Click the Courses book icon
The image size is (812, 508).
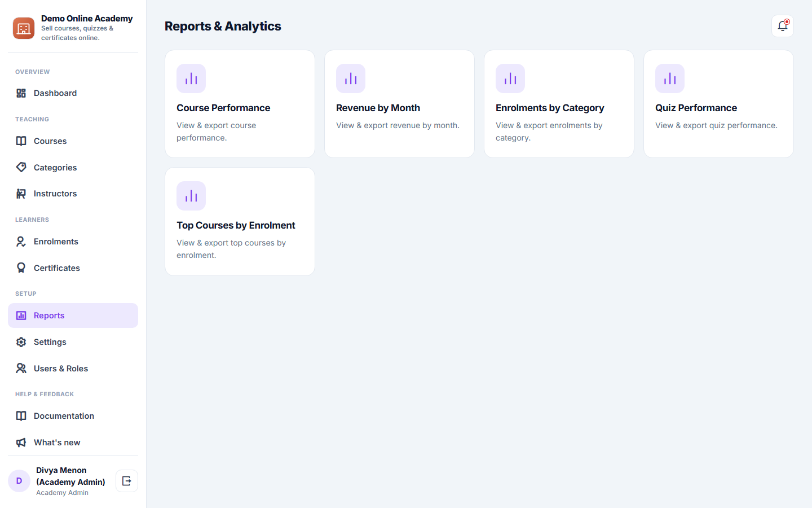point(21,141)
